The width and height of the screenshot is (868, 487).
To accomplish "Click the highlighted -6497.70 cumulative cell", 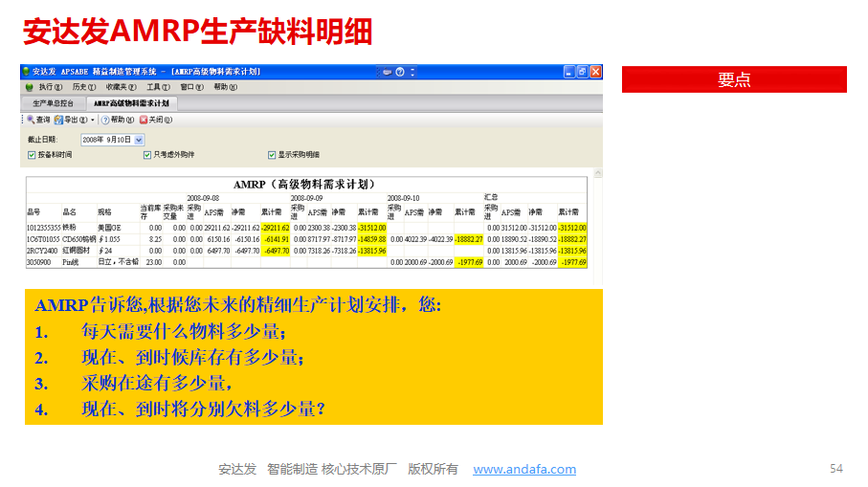I will click(275, 251).
